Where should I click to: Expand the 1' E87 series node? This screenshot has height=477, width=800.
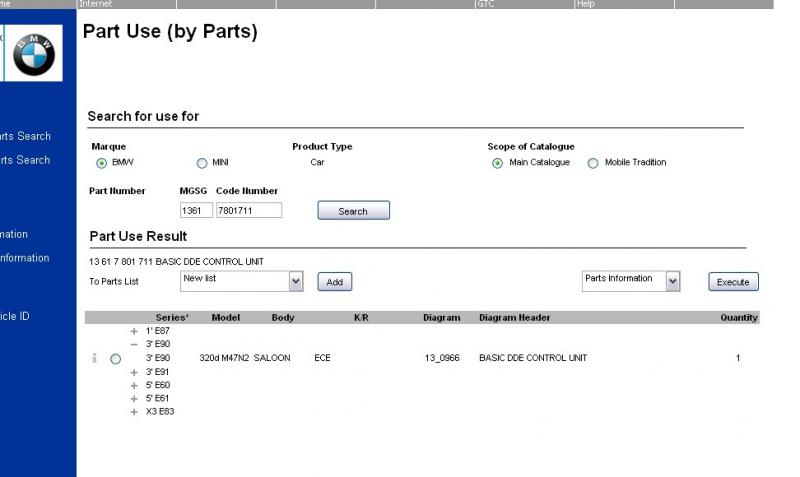point(134,331)
